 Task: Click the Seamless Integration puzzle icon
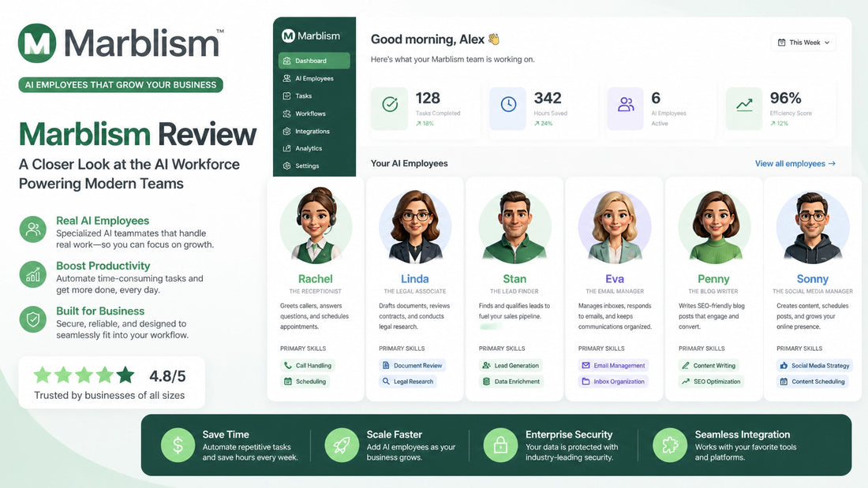click(x=670, y=445)
